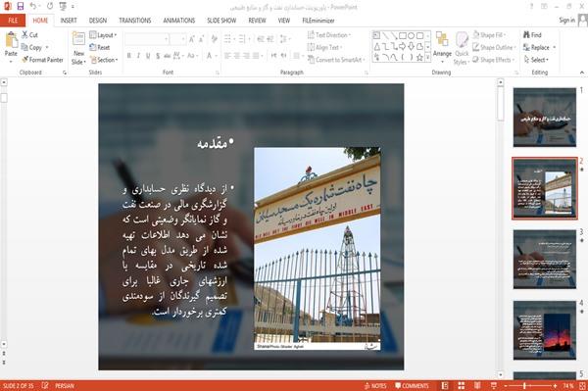Switch to the REVIEW tab

pyautogui.click(x=257, y=21)
